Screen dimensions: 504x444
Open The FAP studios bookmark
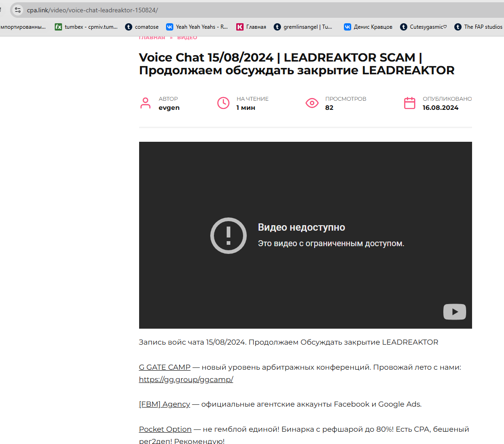[x=478, y=27]
